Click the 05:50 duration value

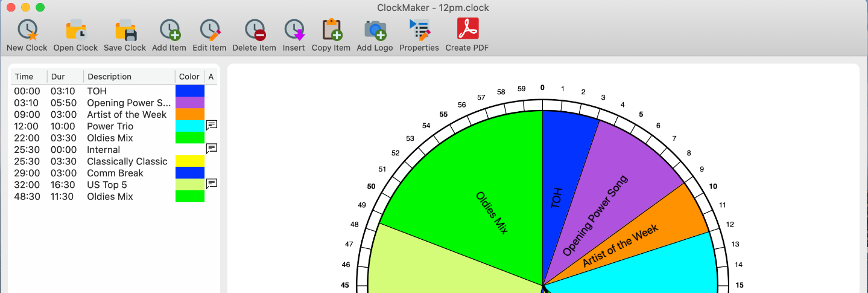point(63,103)
